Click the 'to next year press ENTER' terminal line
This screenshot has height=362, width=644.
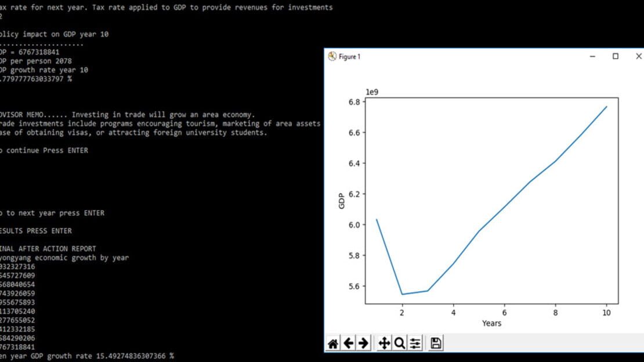pos(52,213)
